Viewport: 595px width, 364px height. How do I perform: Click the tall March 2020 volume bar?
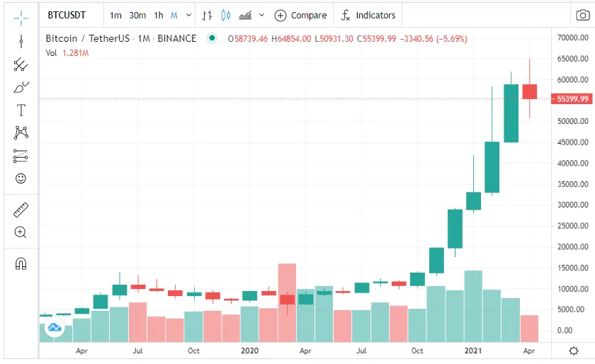click(x=287, y=303)
